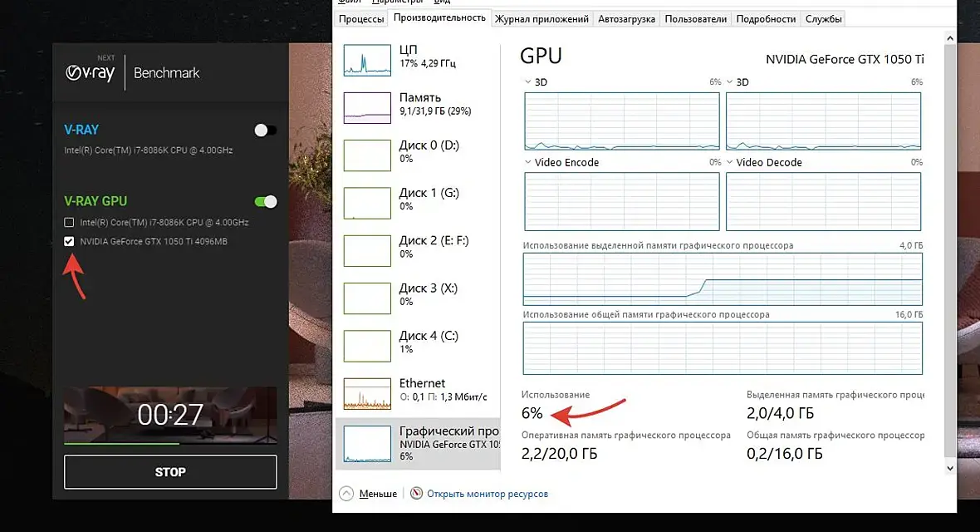This screenshot has height=532, width=980.
Task: Stop the V-Ray benchmark with STOP
Action: click(x=170, y=472)
